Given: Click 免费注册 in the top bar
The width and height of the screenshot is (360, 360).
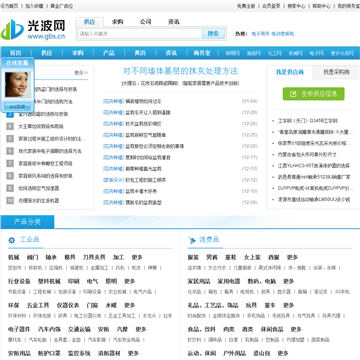Looking at the screenshot, I should click(246, 6).
